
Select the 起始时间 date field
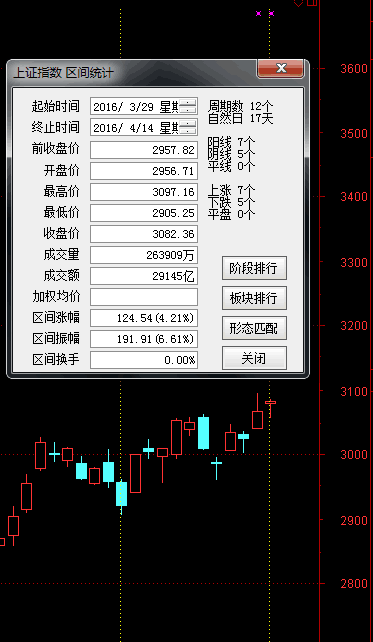144,106
